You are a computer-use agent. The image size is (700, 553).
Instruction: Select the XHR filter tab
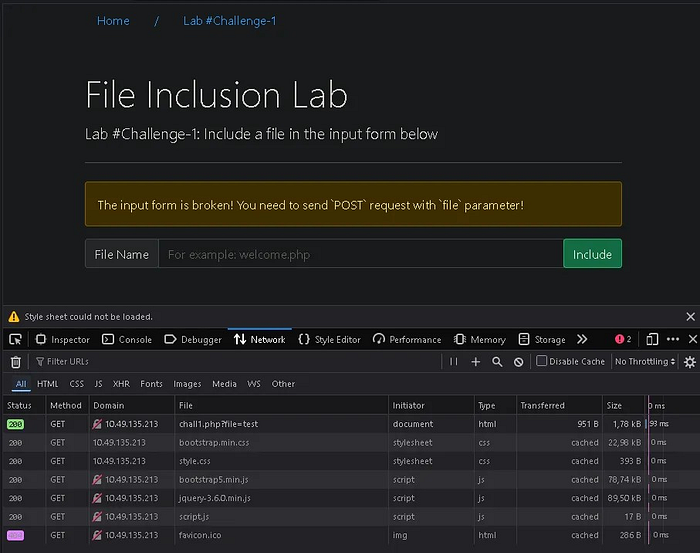click(121, 384)
